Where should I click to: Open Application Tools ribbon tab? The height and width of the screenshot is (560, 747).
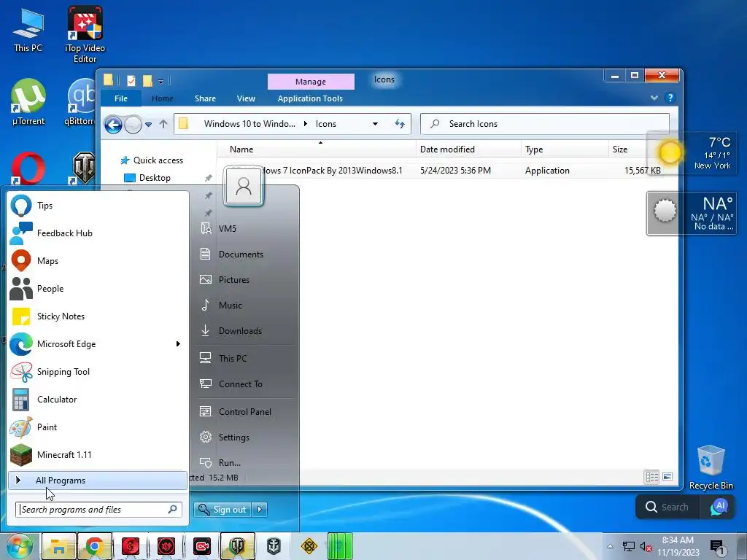click(310, 98)
